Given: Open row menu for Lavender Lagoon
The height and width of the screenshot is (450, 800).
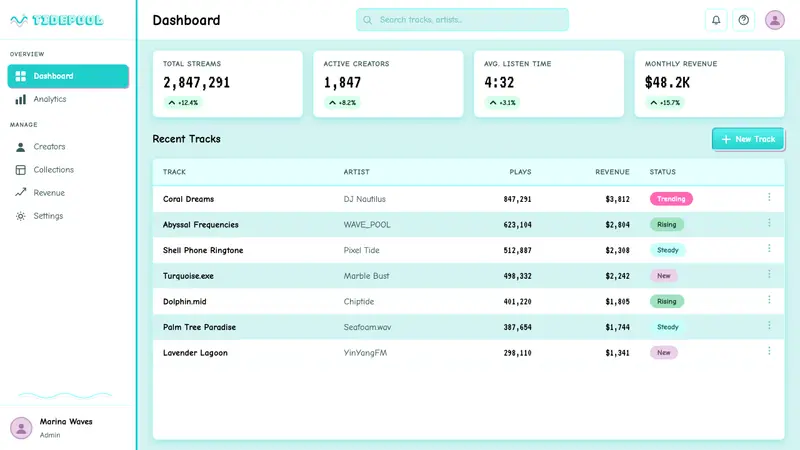Looking at the screenshot, I should [x=769, y=351].
